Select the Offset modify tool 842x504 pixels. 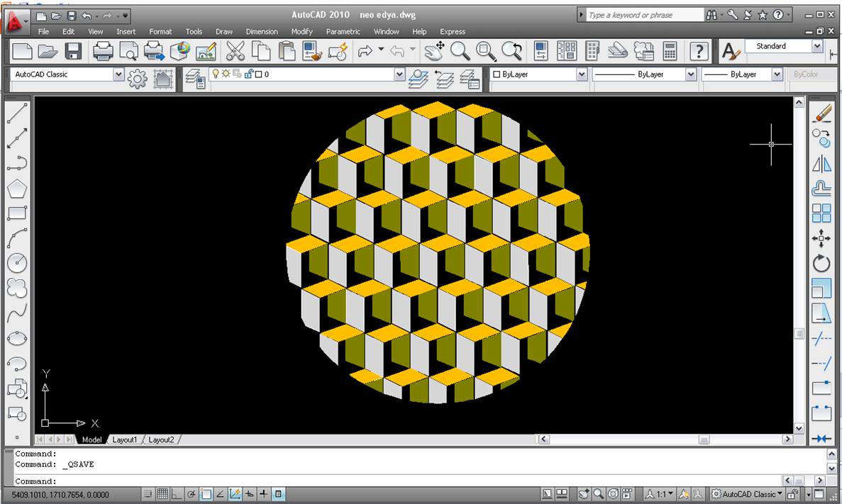pos(821,189)
